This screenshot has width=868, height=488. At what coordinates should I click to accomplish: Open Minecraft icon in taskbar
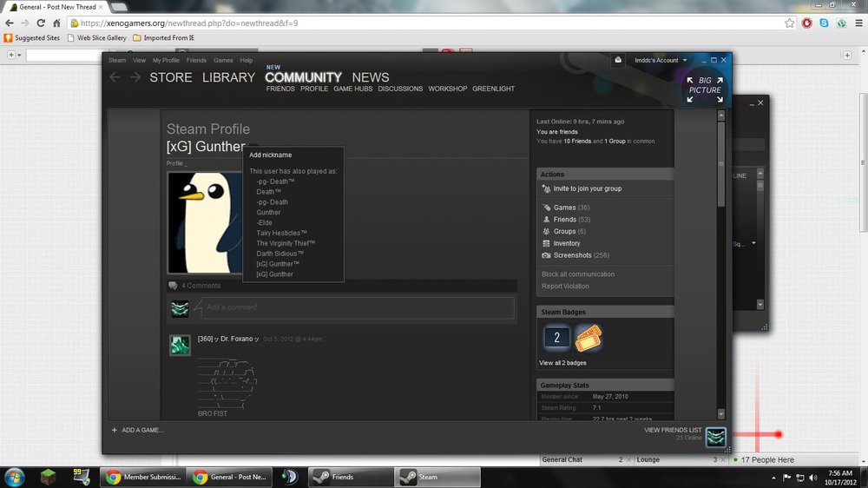[x=48, y=477]
